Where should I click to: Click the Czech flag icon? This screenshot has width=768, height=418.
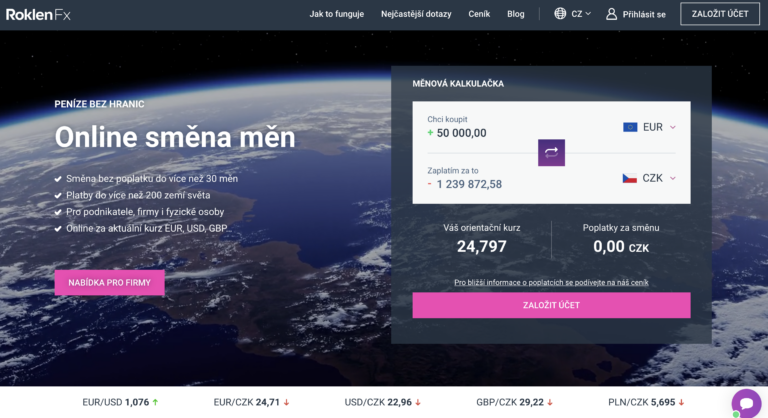click(x=630, y=178)
